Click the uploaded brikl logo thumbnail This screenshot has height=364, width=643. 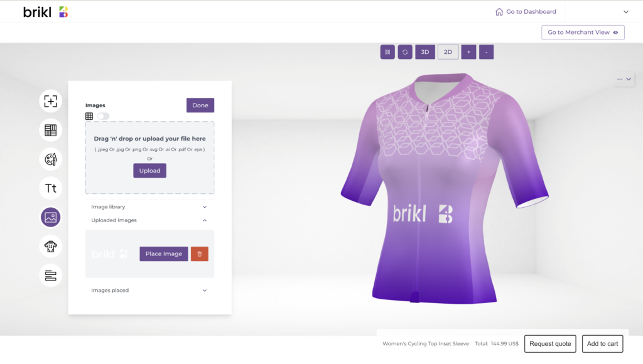(109, 254)
